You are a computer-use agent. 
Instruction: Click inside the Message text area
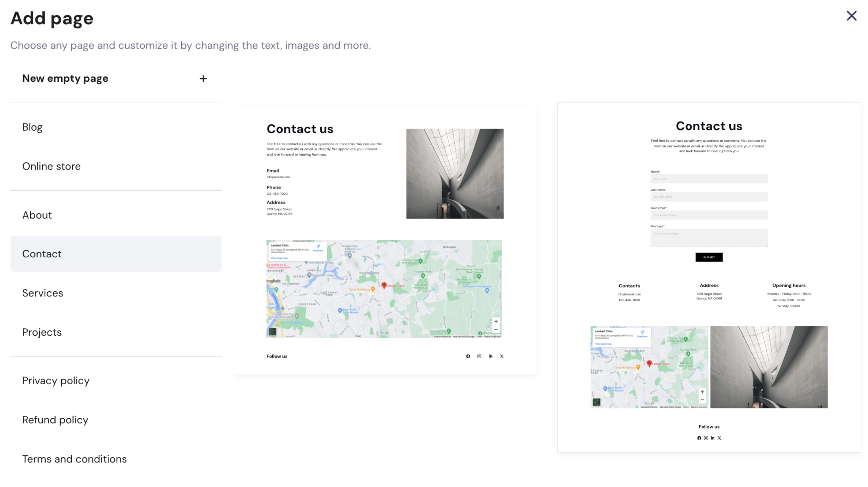709,237
